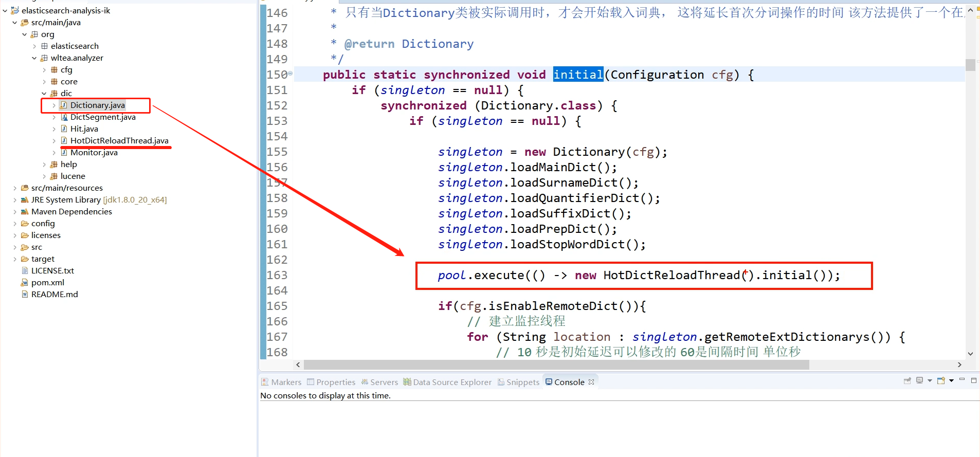
Task: Switch to the Properties tab
Action: (x=331, y=382)
